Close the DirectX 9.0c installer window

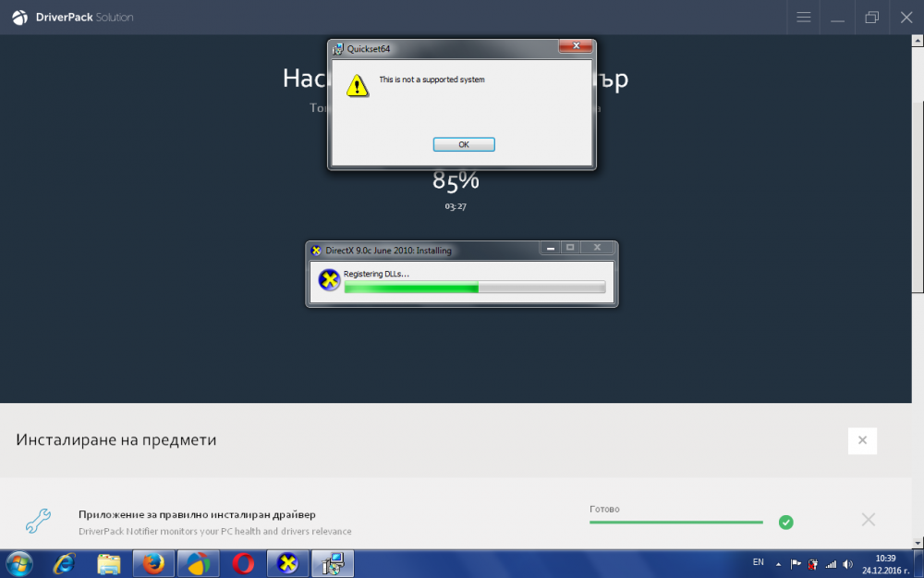tap(597, 248)
